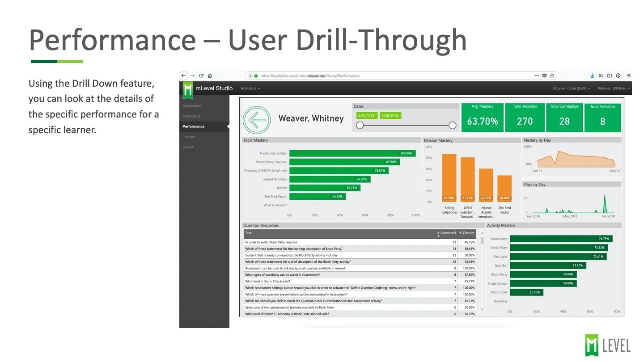Go to browser home page icon

210,76
